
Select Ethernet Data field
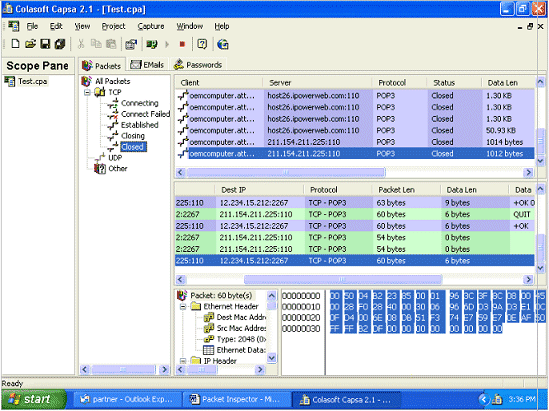coord(241,350)
